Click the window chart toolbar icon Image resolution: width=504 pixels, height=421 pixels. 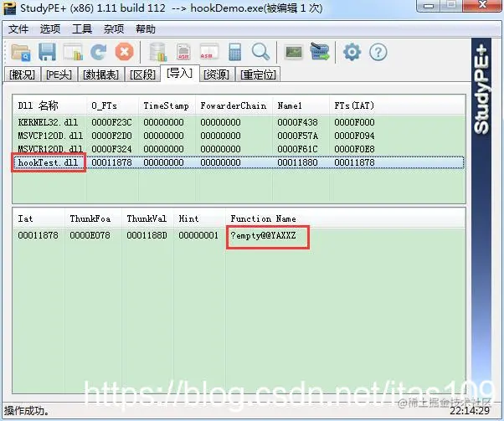click(x=73, y=52)
